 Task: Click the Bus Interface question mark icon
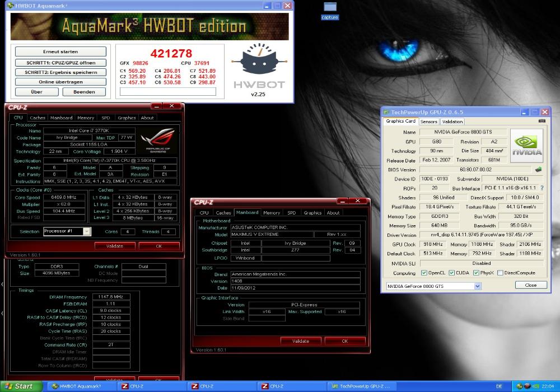click(x=542, y=188)
